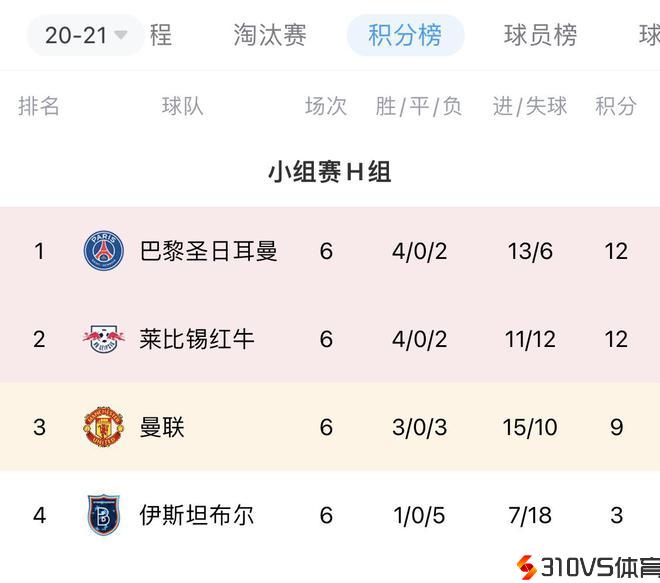Open the 20-21 season dropdown
Image resolution: width=660 pixels, height=583 pixels.
(85, 35)
